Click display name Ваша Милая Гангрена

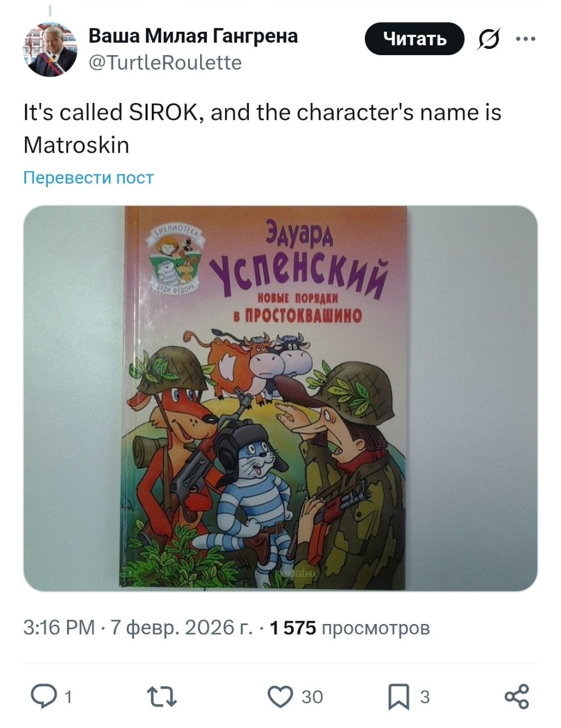(x=193, y=36)
